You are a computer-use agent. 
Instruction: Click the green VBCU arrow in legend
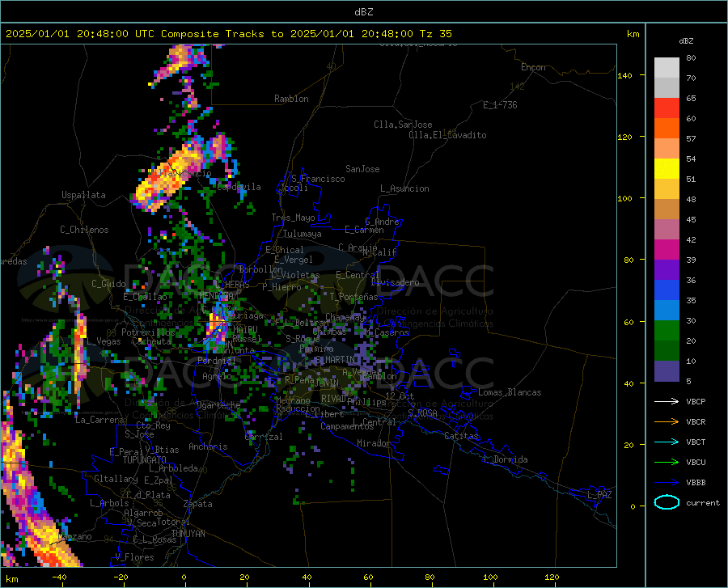[667, 463]
